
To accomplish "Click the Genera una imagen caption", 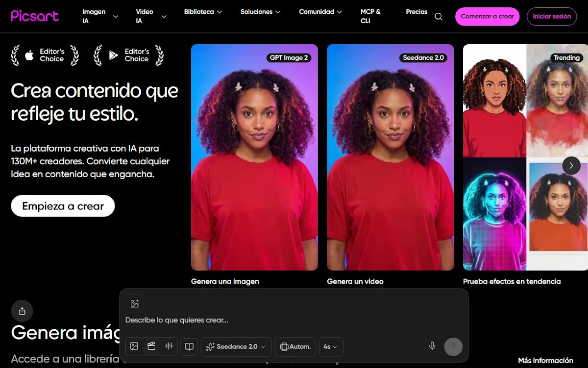I will pyautogui.click(x=225, y=281).
